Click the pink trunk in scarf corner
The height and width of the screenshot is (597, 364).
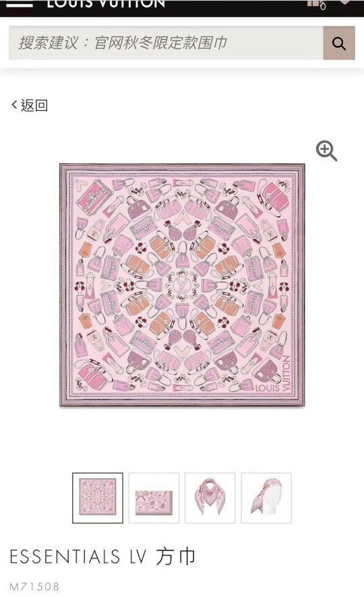[x=92, y=196]
